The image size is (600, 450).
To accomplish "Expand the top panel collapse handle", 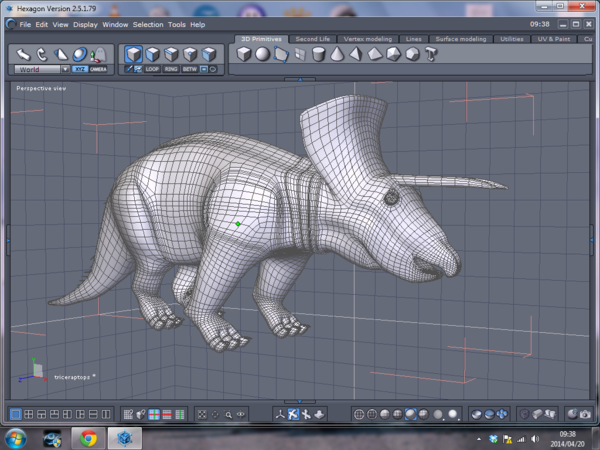I will point(300,78).
